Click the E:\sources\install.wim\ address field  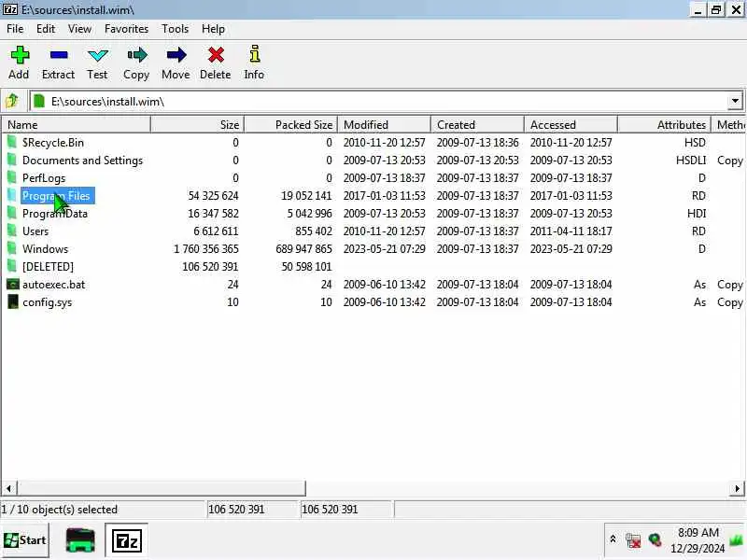(x=378, y=101)
